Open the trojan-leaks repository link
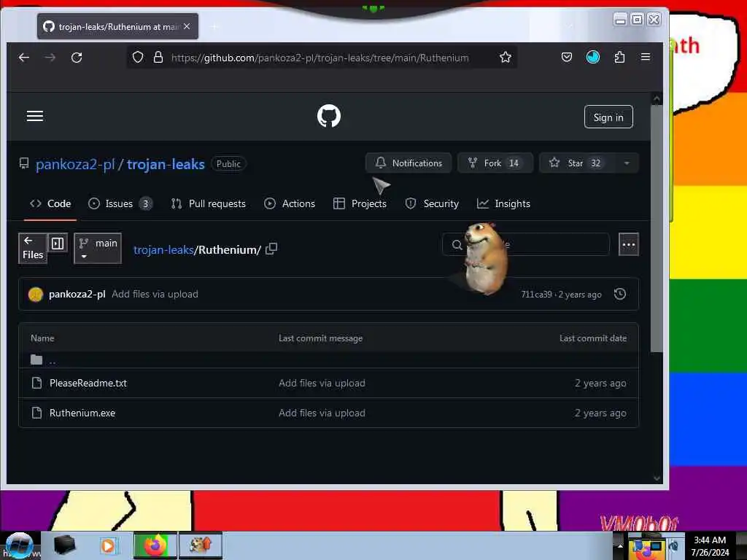The height and width of the screenshot is (560, 747). (166, 164)
